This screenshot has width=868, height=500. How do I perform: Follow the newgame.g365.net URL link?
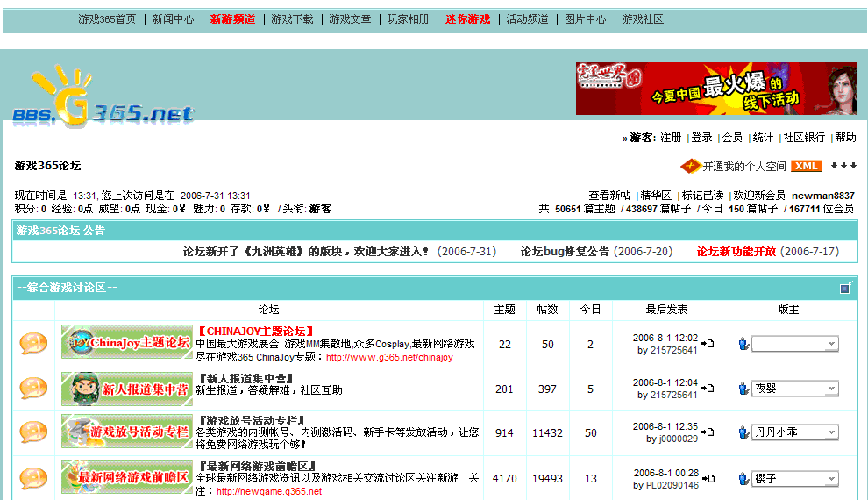269,491
